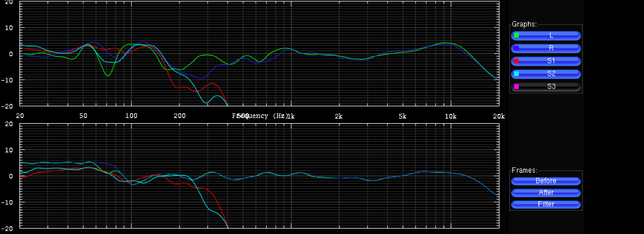This screenshot has width=644, height=234.
Task: Click the blue R color swatch
Action: click(516, 48)
